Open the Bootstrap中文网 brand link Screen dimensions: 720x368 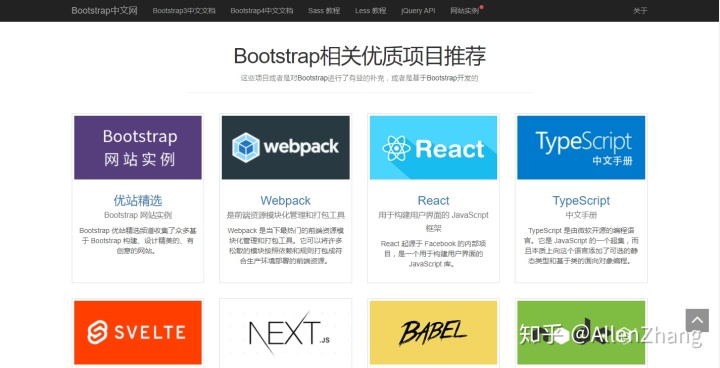pyautogui.click(x=104, y=11)
